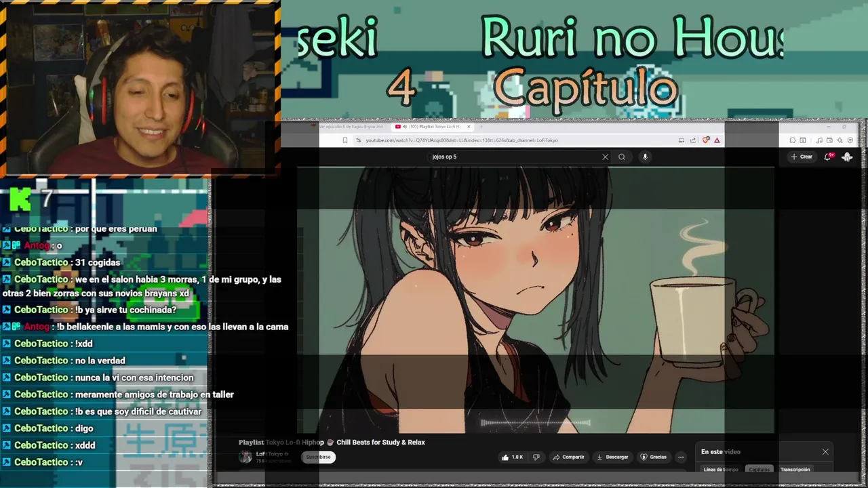
Task: Click the VPN shield toolbar icon
Action: [850, 140]
